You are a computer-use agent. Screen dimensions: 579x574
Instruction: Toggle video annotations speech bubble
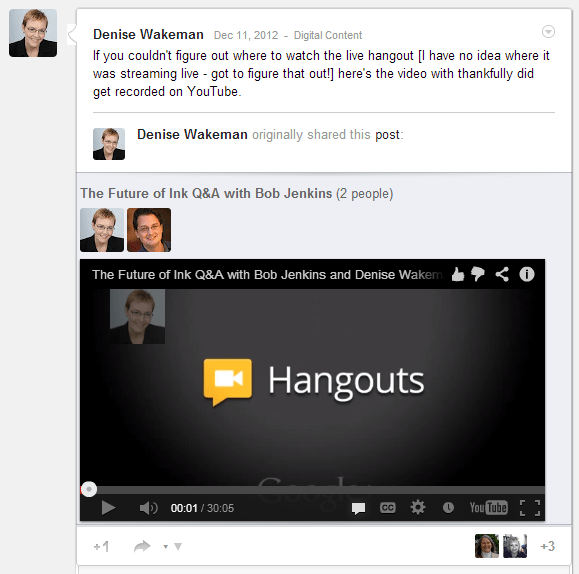click(x=358, y=508)
